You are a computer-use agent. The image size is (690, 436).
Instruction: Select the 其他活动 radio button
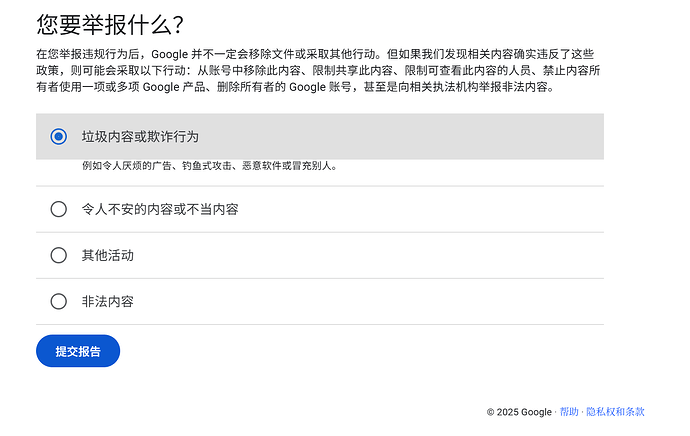point(59,255)
